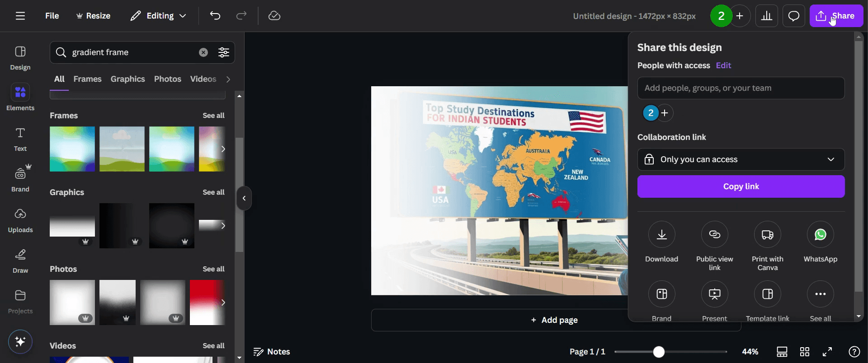Viewport: 868px width, 363px height.
Task: Show more Frames results arrow
Action: tap(223, 149)
